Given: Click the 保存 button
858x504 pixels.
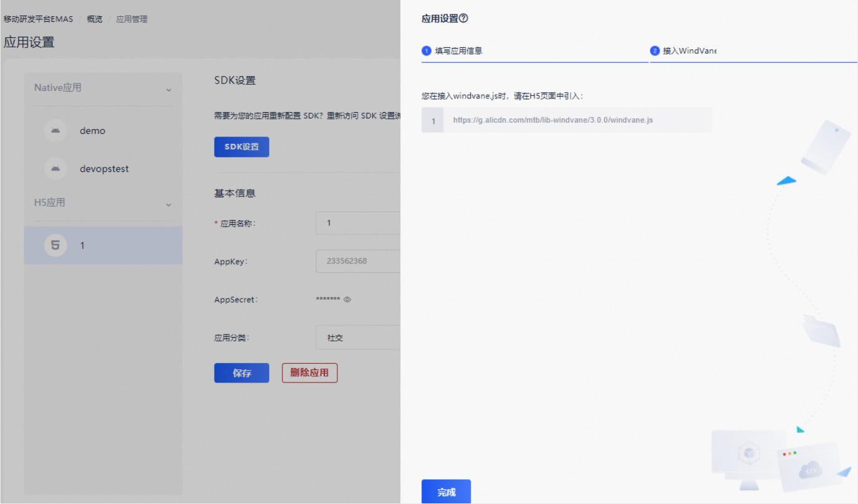Looking at the screenshot, I should tap(241, 373).
